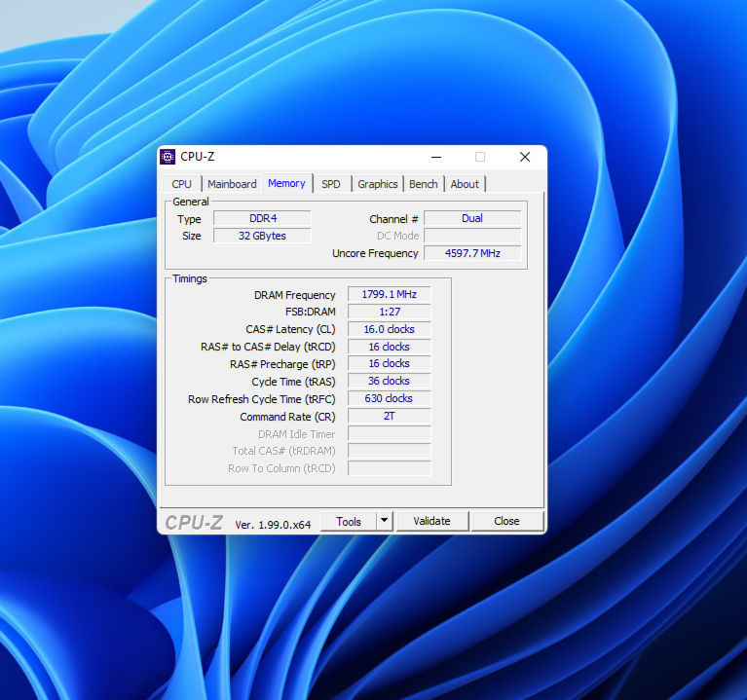Click the Validate button
The width and height of the screenshot is (747, 700).
tap(432, 521)
